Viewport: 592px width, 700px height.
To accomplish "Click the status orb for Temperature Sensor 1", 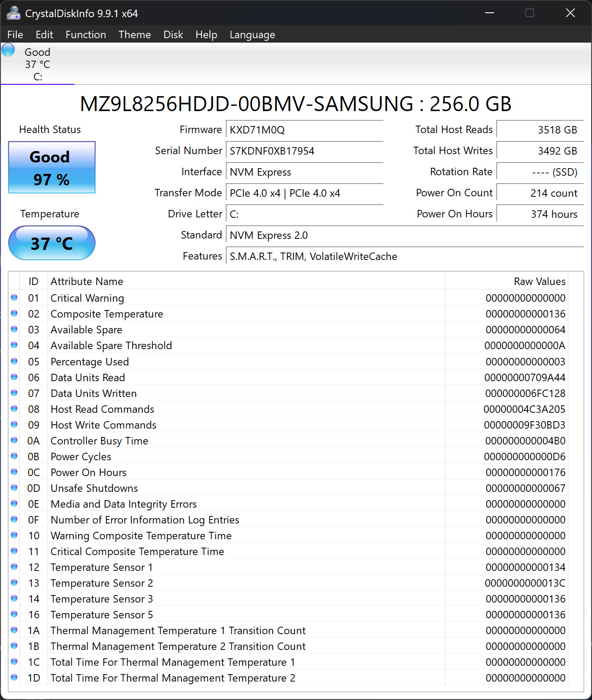I will pyautogui.click(x=14, y=567).
